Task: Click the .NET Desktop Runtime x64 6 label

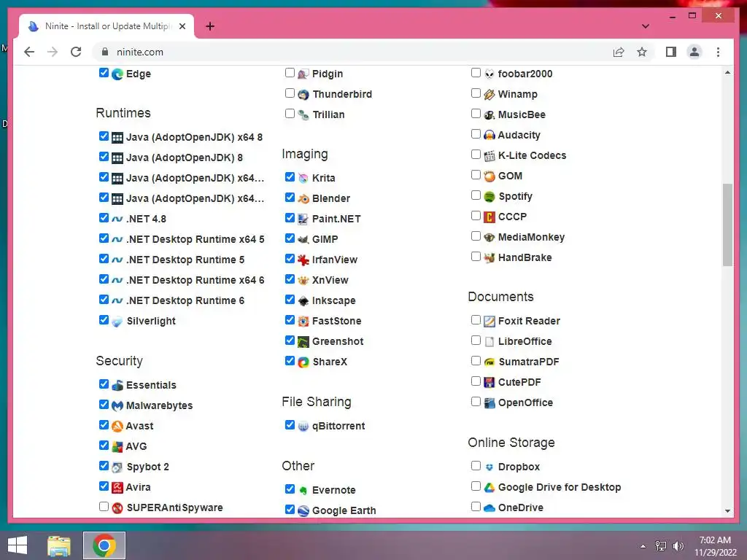Action: point(196,281)
